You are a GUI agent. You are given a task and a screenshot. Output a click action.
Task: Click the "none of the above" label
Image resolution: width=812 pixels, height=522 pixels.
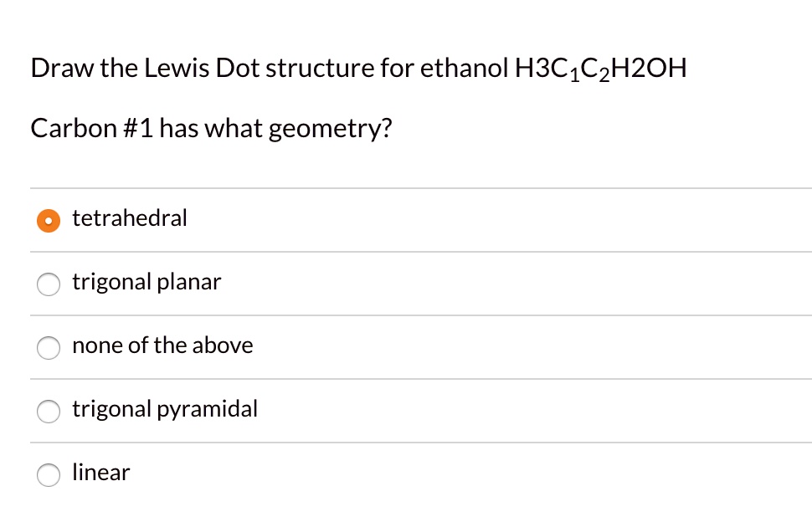[x=162, y=345]
